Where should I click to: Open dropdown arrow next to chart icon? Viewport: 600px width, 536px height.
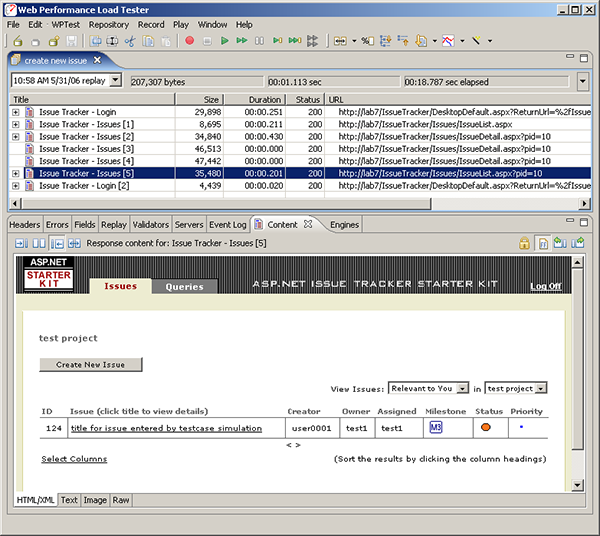point(462,41)
